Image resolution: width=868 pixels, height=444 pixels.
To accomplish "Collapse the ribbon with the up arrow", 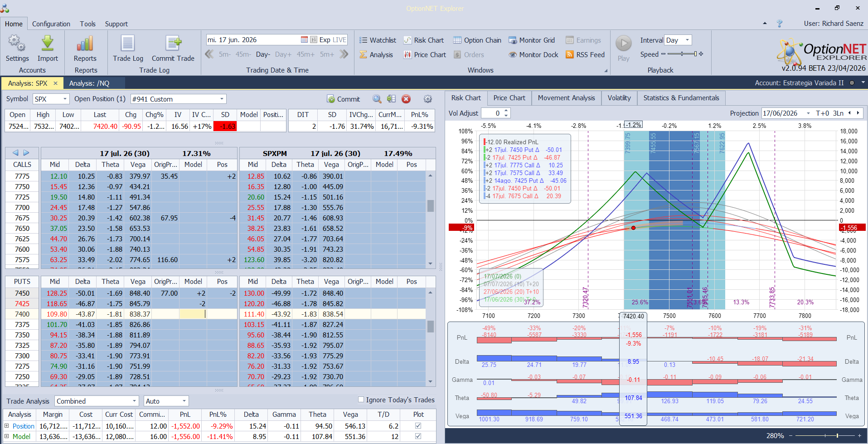I will (765, 23).
